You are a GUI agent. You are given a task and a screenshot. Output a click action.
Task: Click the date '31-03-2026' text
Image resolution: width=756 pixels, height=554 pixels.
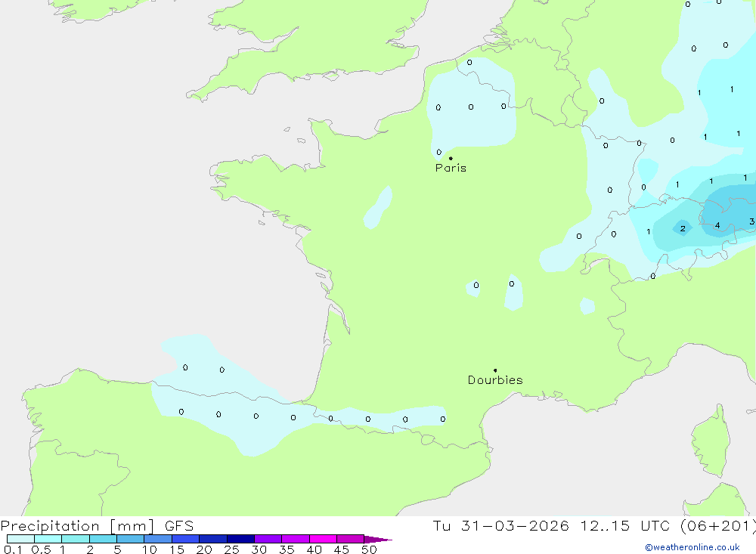(515, 526)
